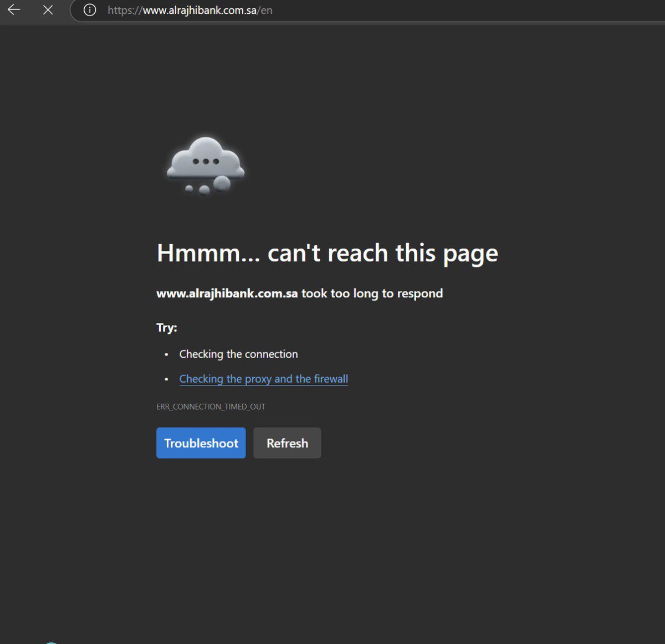Select the ERR_CONNECTION_TIMED_OUT error code
The image size is (665, 644).
(211, 406)
